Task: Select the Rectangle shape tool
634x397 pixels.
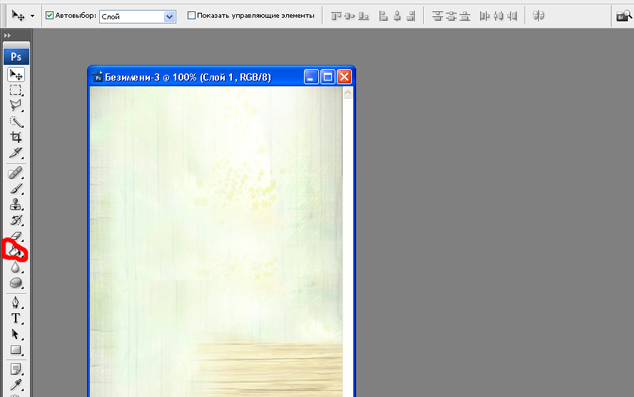Action: tap(16, 350)
